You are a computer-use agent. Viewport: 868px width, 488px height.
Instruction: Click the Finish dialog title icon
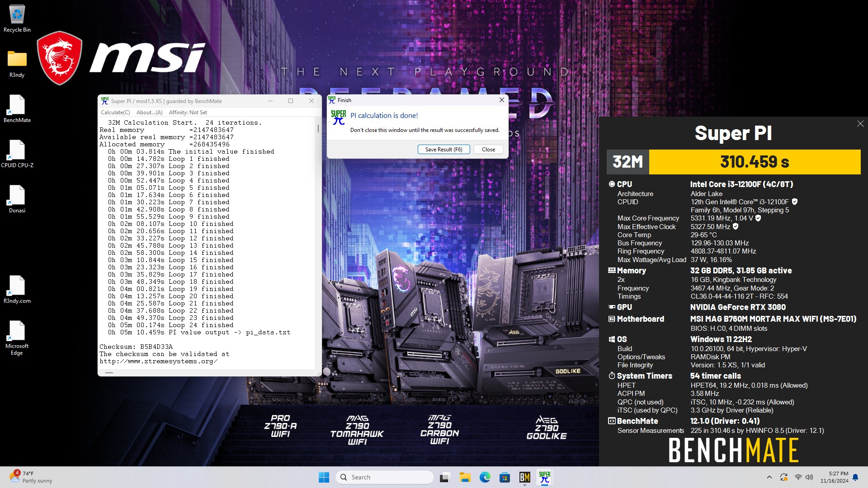point(332,100)
